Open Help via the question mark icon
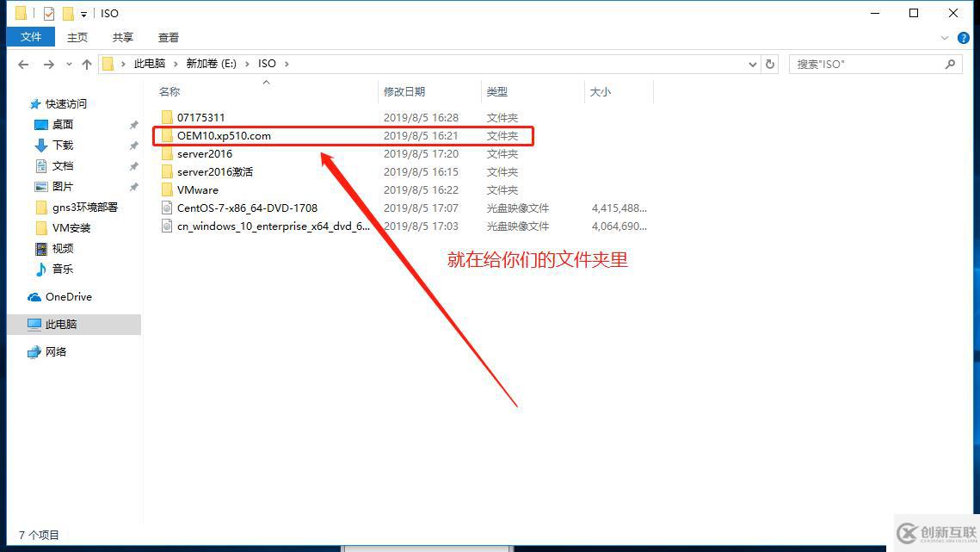 pyautogui.click(x=964, y=37)
